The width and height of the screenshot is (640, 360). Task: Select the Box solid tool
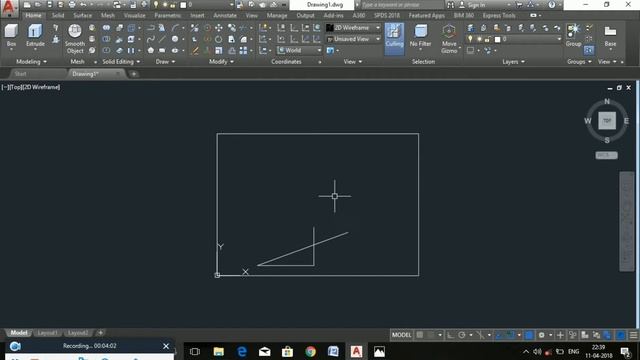coord(11,35)
